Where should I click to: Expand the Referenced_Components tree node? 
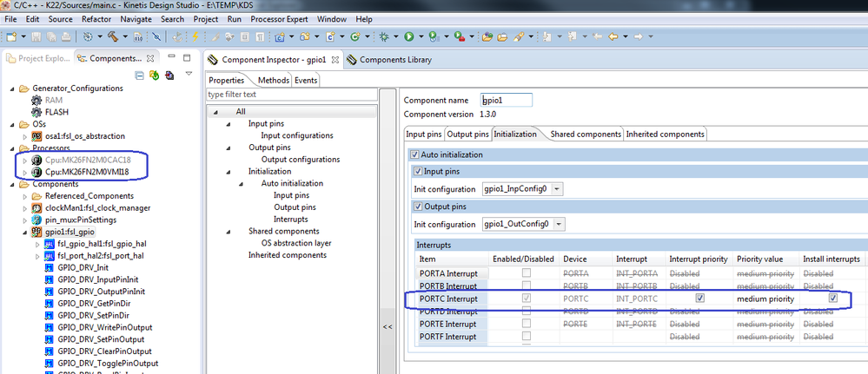tap(24, 196)
